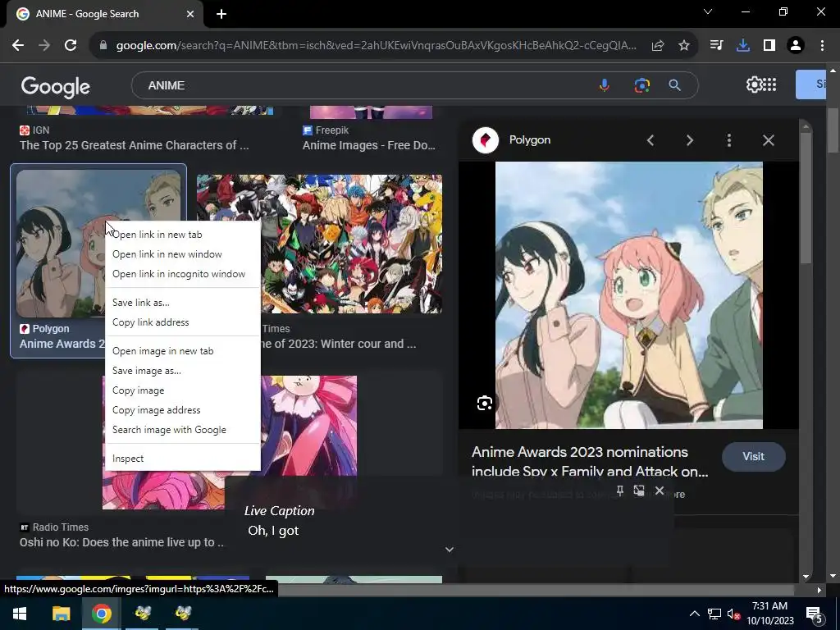The height and width of the screenshot is (630, 840).
Task: Open Chrome three-dot menu
Action: pos(822,46)
